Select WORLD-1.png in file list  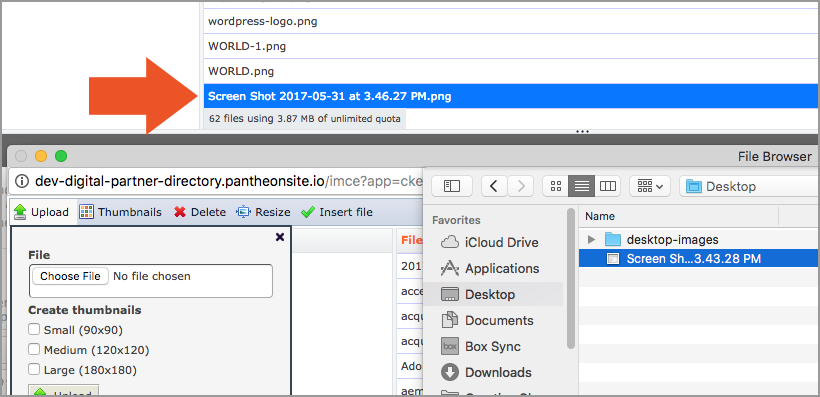[511, 46]
